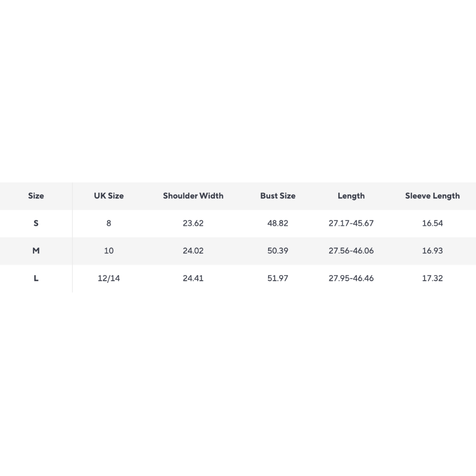Click the 24.02 shoulder width cell

coord(193,251)
